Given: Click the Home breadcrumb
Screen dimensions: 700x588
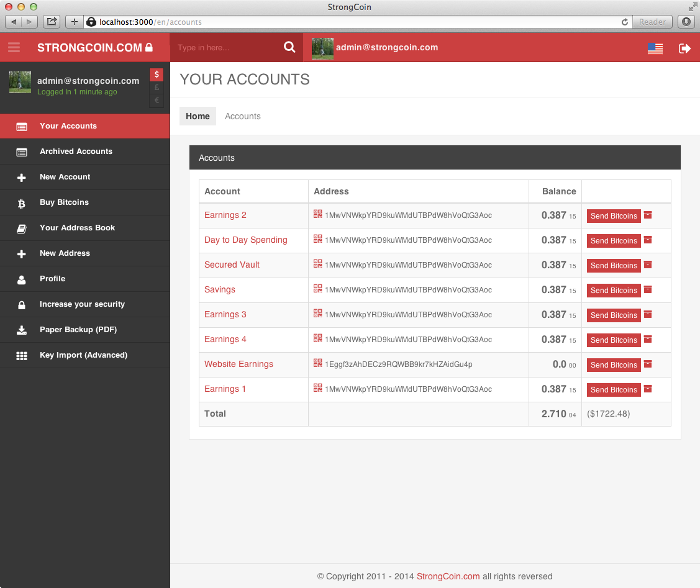Looking at the screenshot, I should coord(198,116).
